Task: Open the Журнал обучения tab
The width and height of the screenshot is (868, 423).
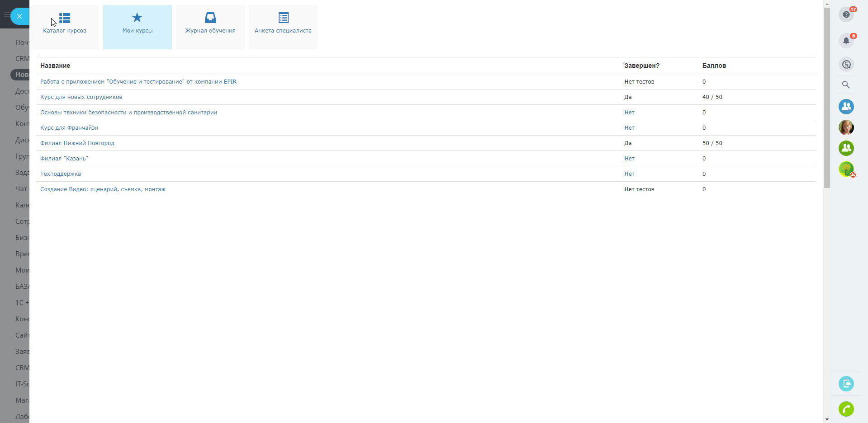Action: point(210,27)
